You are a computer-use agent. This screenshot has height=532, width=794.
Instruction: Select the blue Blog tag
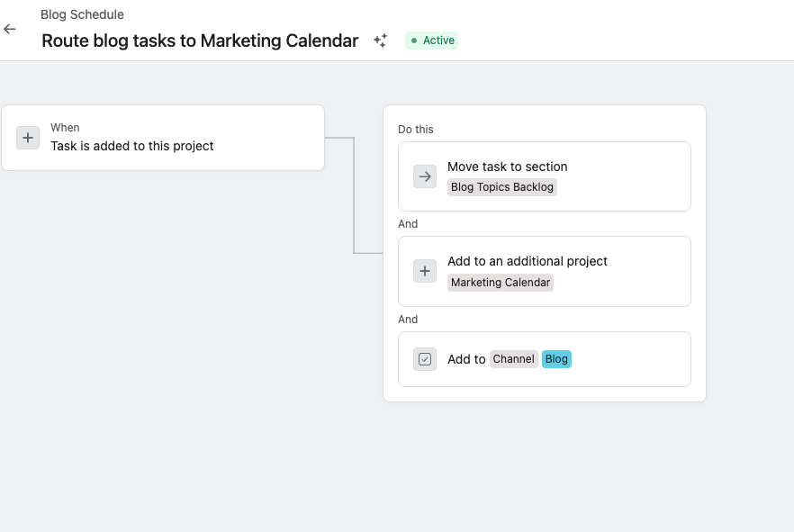pyautogui.click(x=556, y=358)
